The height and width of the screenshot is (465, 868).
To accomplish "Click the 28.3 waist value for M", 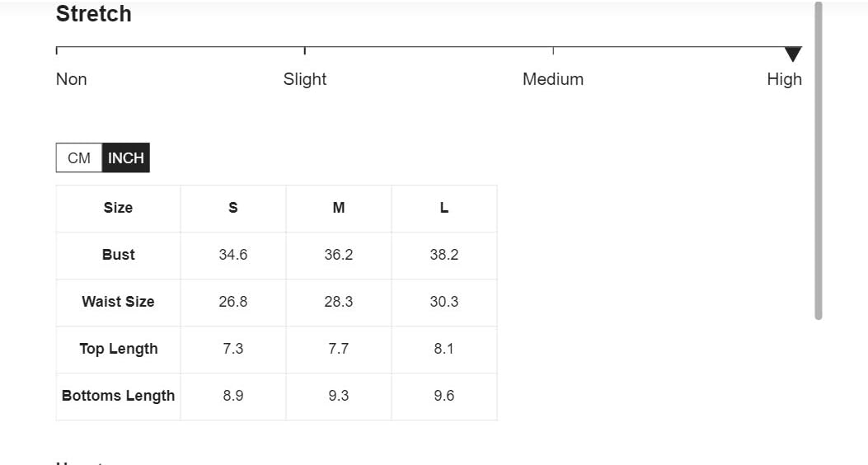I will point(339,302).
